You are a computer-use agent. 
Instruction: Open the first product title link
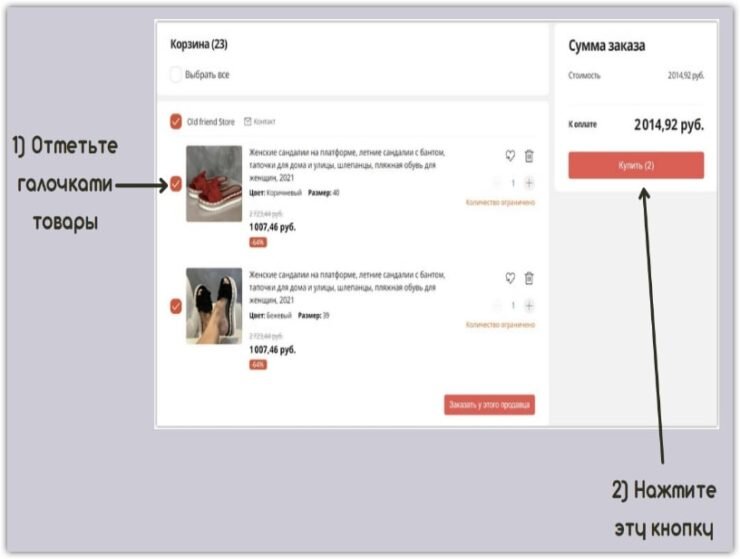[347, 165]
